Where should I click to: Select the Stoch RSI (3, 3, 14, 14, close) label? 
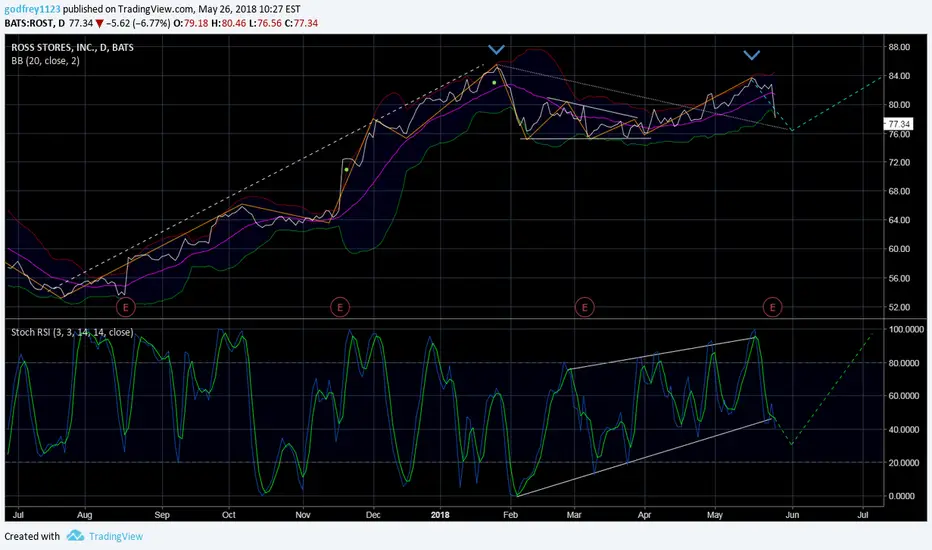coord(72,332)
